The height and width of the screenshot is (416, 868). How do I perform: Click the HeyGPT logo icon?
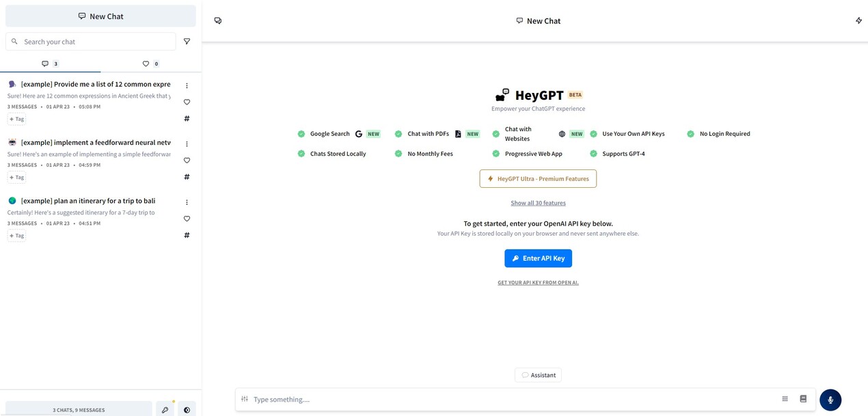tap(502, 95)
